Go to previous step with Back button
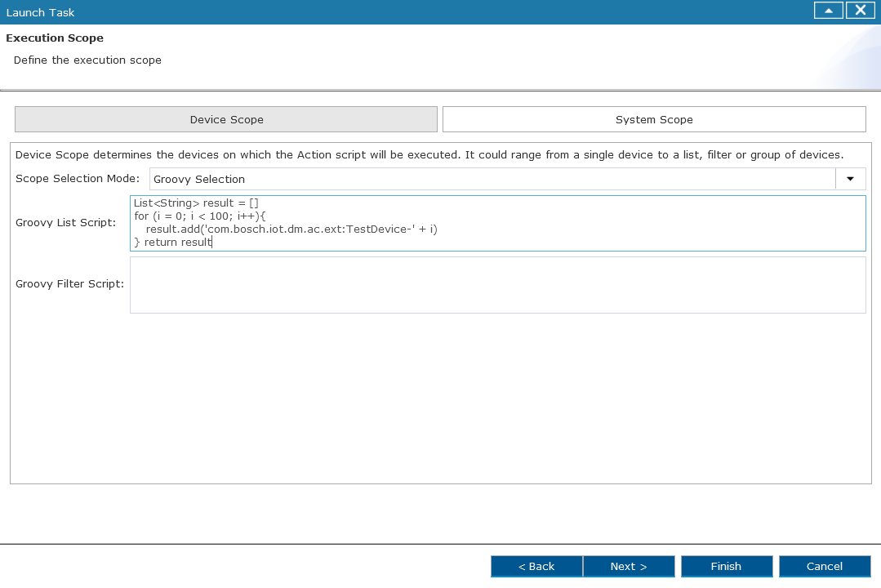This screenshot has width=881, height=588. pos(536,566)
